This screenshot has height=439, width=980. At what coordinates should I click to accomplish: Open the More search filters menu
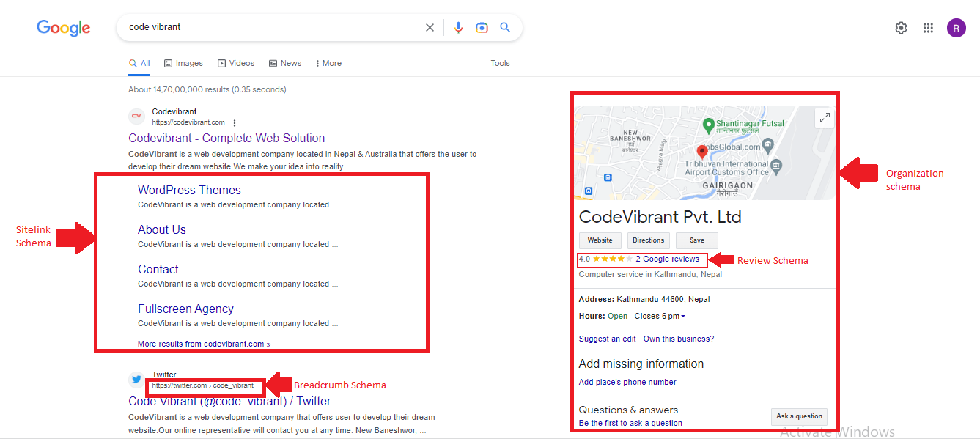[x=328, y=63]
